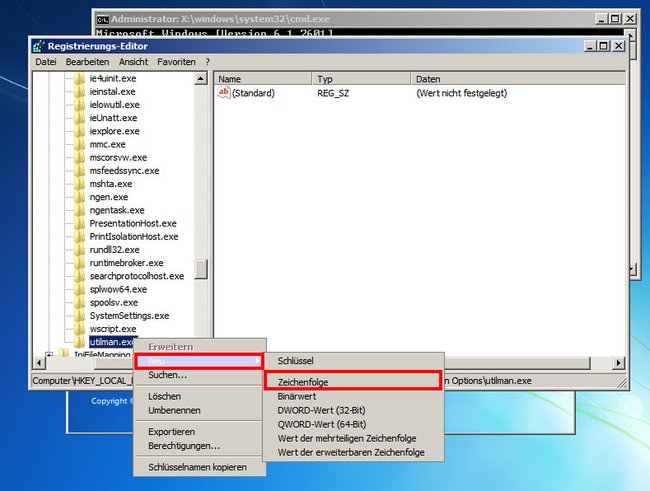650x491 pixels.
Task: Select Löschen in context menu
Action: pos(199,396)
